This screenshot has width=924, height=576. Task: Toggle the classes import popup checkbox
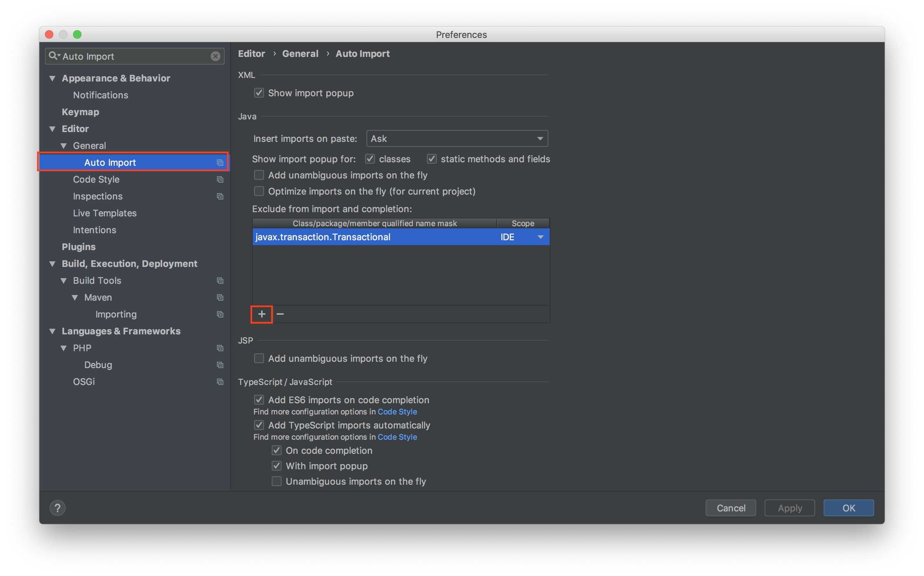pos(370,159)
